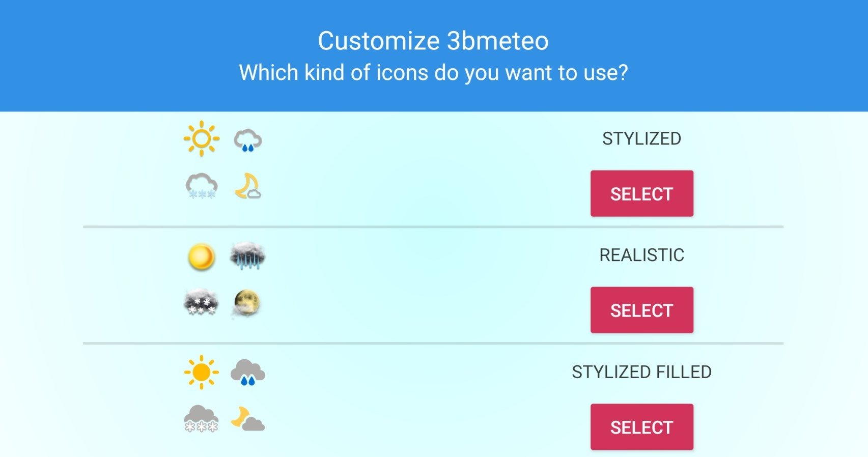The height and width of the screenshot is (457, 868).
Task: Click the realistic rain storm cloud icon
Action: coord(248,255)
